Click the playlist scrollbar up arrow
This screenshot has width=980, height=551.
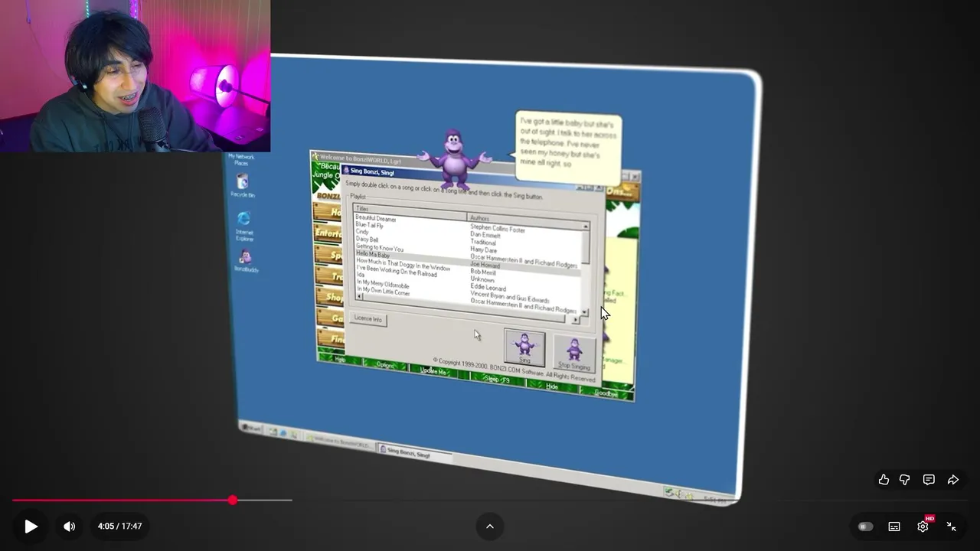pos(586,227)
